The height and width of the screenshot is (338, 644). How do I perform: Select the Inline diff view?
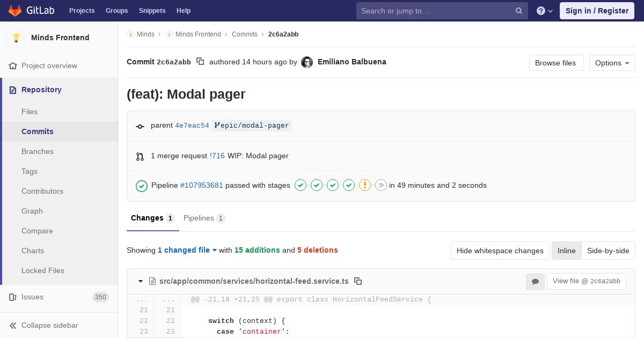(566, 251)
